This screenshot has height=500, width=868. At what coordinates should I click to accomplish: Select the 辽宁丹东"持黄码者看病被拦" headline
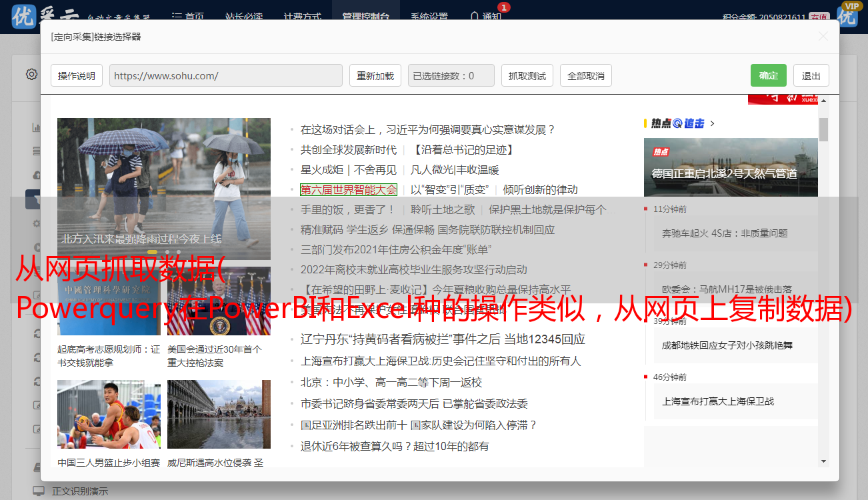tap(443, 339)
